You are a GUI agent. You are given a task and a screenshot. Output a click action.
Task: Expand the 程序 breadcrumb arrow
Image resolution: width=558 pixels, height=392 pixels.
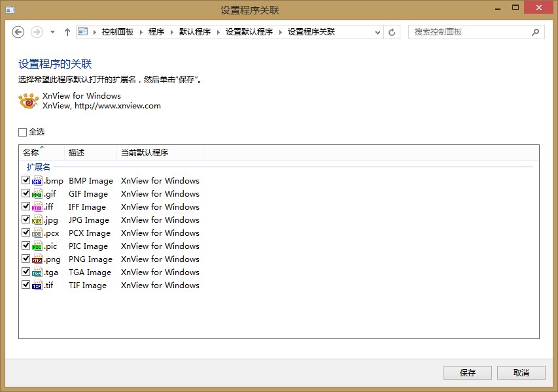coord(171,32)
